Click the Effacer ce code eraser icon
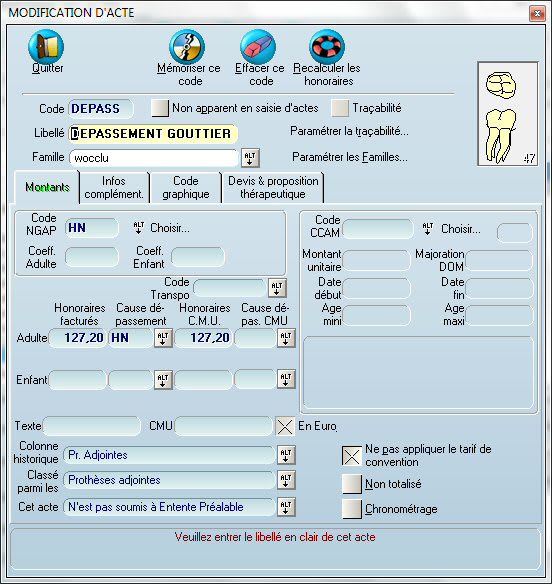 point(258,47)
